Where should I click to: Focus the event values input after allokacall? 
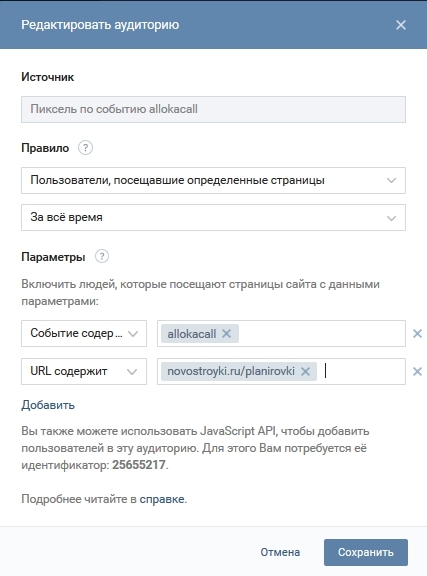[x=322, y=334]
